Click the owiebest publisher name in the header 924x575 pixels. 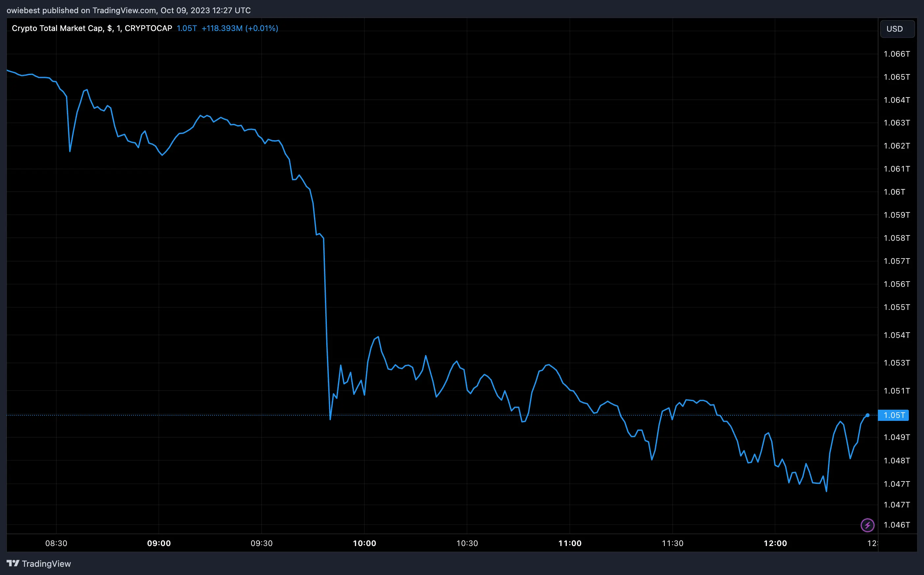coord(23,10)
